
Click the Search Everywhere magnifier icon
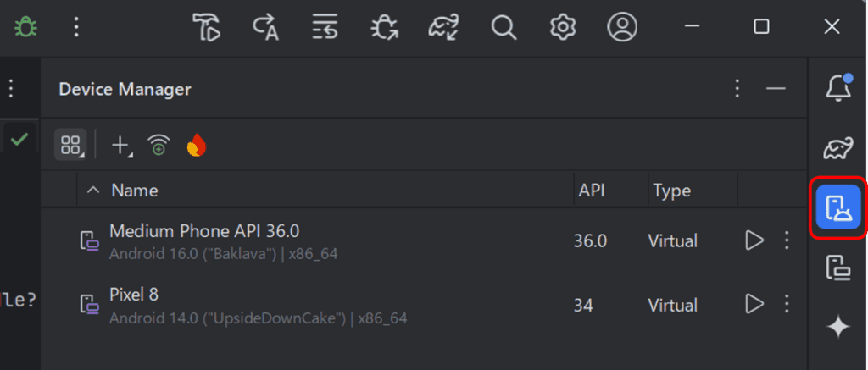click(x=504, y=26)
